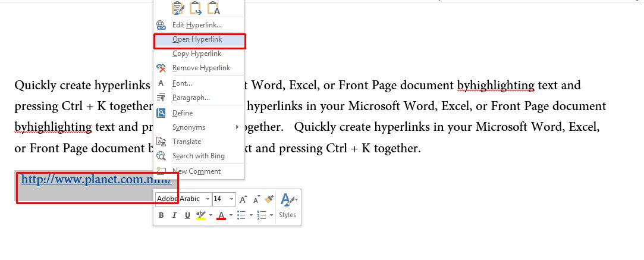Apply bullet list from mini toolbar
644x260 pixels.
(241, 215)
